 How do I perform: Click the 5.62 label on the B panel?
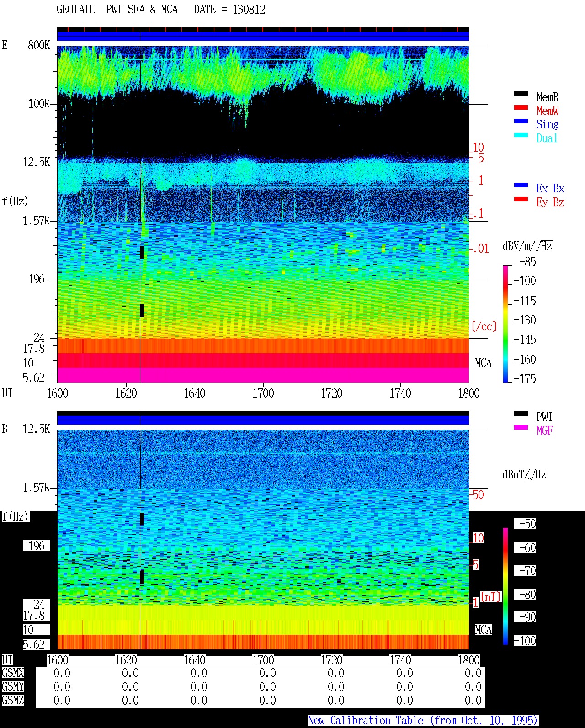(x=34, y=645)
